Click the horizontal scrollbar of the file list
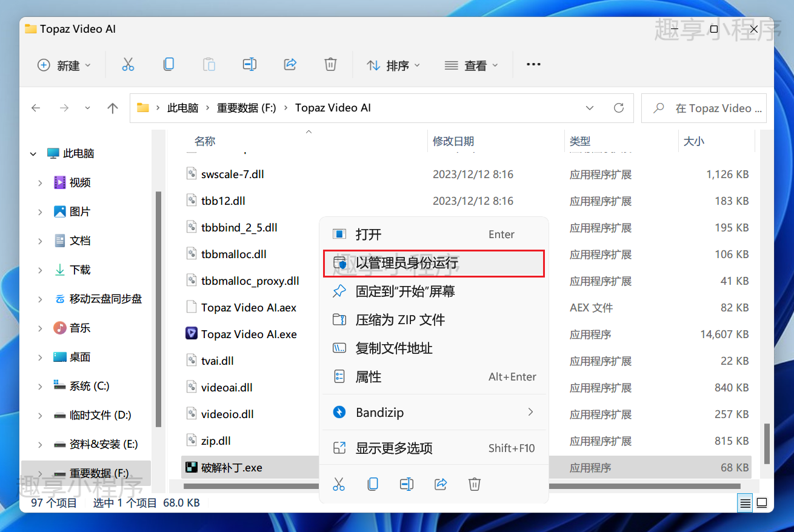Screen dimensions: 794x532 click(x=462, y=487)
